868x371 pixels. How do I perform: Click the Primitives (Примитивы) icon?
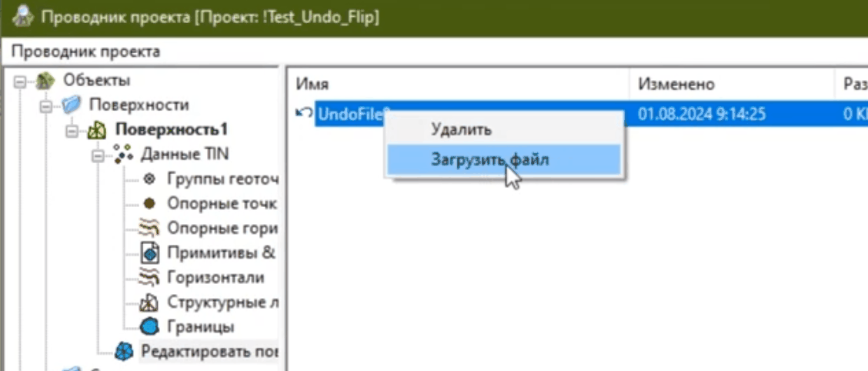coord(150,253)
